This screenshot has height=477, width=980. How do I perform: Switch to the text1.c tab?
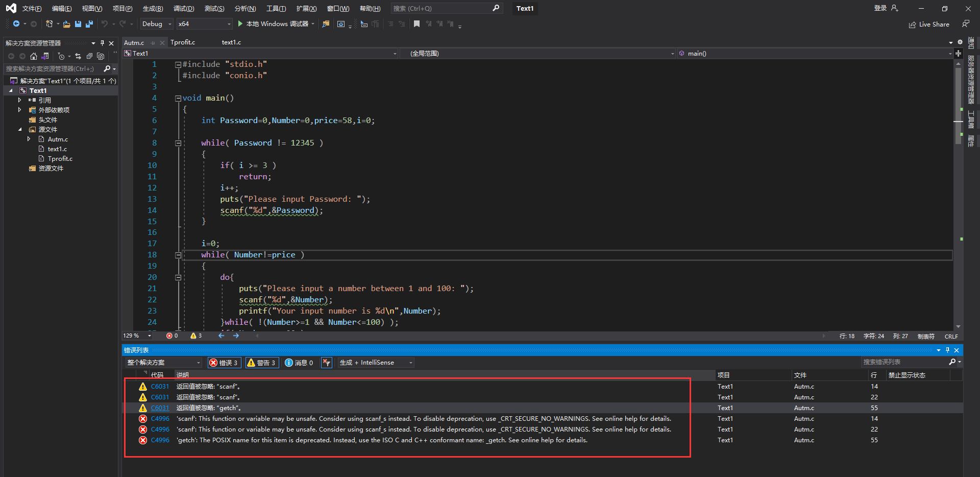[x=231, y=42]
